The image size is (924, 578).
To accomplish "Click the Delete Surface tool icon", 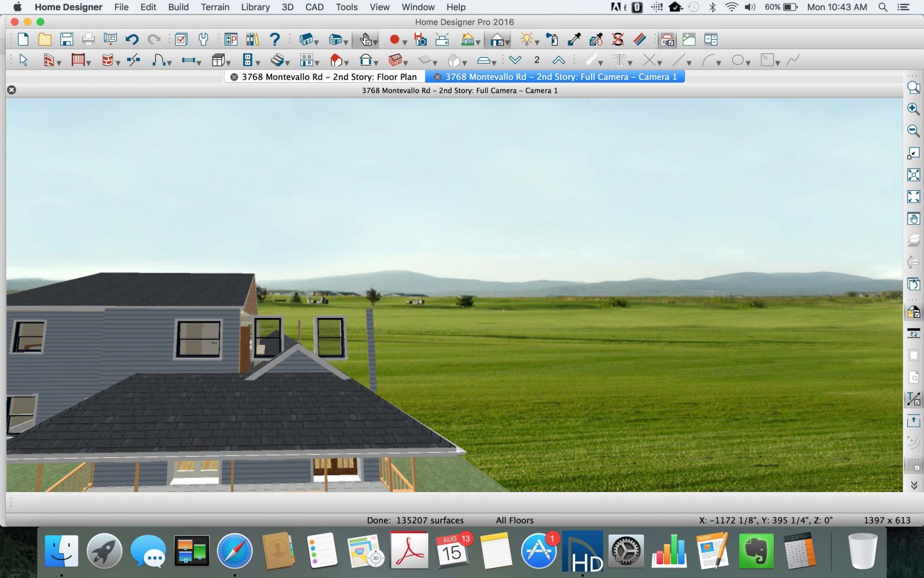I will (x=618, y=39).
